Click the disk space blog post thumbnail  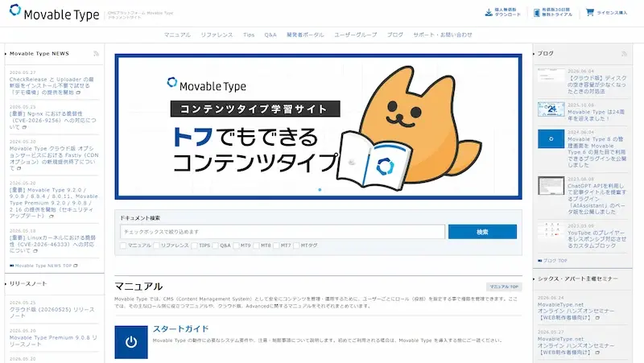(551, 76)
